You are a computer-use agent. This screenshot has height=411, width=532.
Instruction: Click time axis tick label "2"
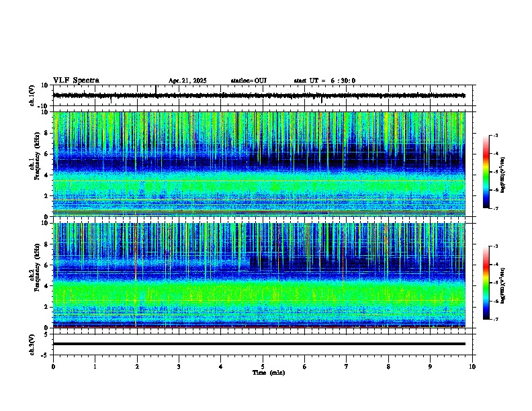point(137,367)
